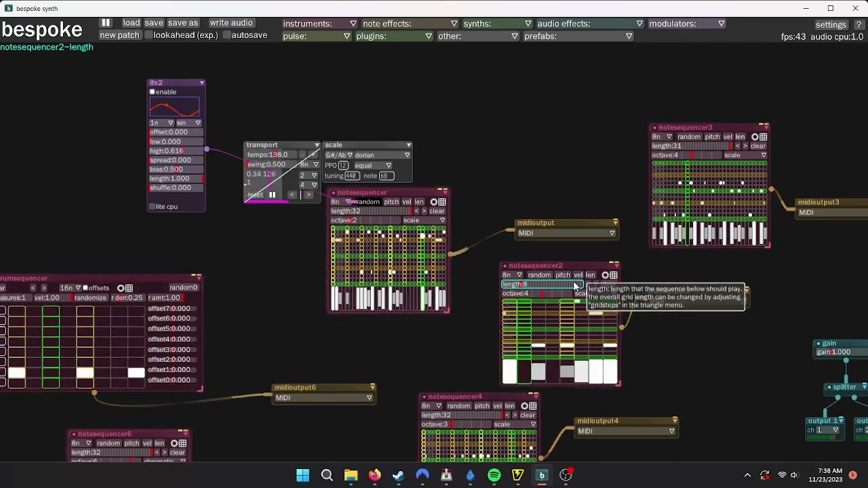Open scale root G#/Ab dropdown

coord(338,155)
